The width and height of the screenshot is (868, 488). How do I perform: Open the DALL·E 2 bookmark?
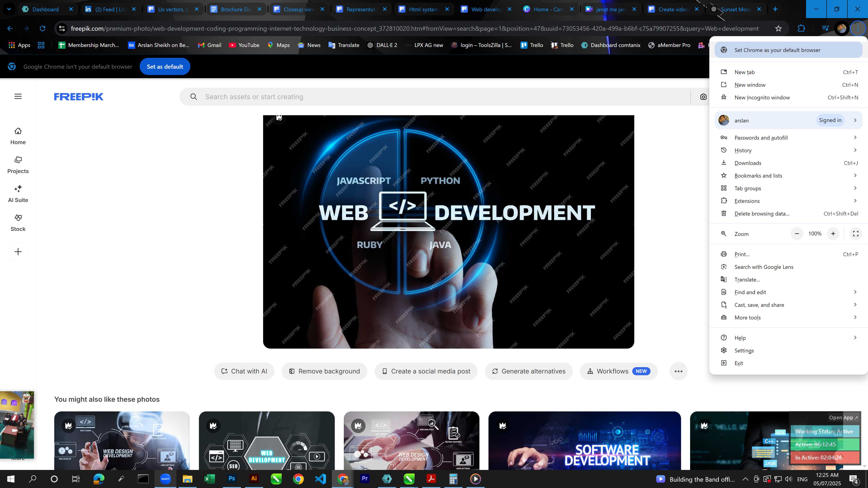tap(382, 45)
